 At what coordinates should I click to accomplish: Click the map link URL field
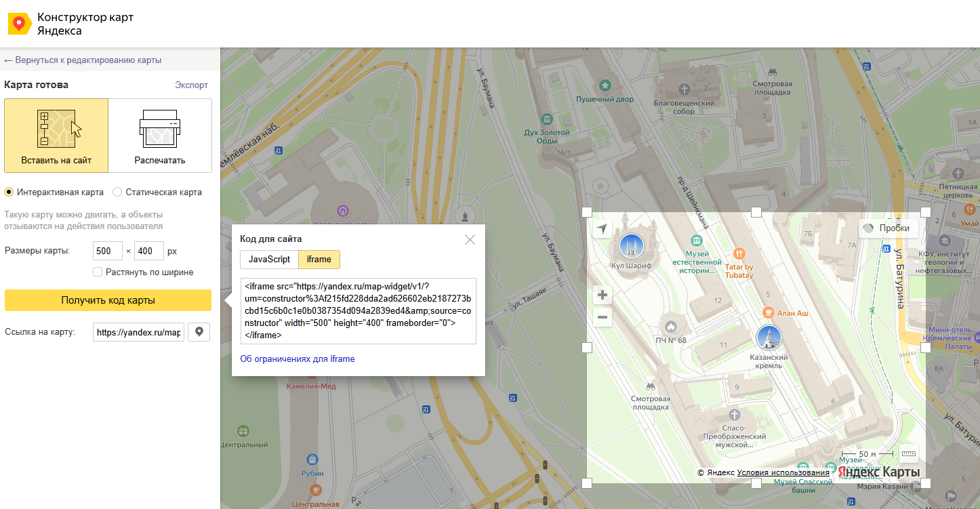(138, 332)
